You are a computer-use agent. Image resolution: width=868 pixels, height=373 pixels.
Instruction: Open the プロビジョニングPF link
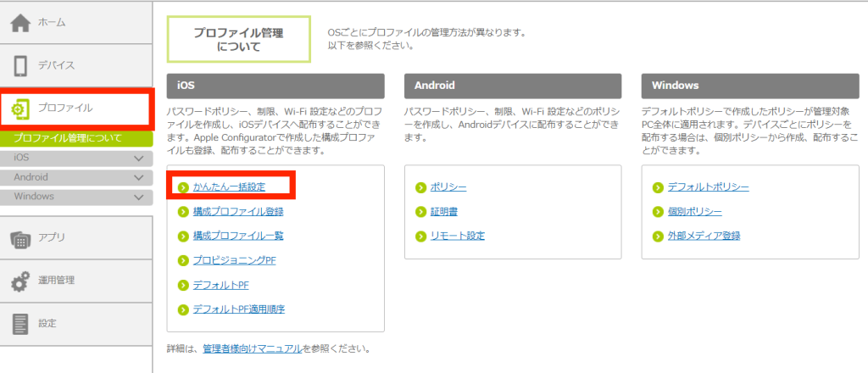click(234, 260)
